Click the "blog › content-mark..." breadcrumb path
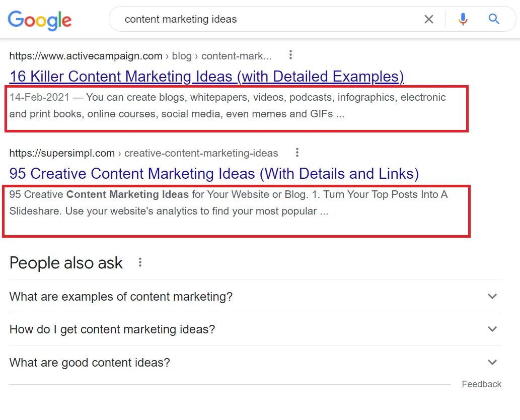Viewport: 520px width, 420px height. point(221,56)
